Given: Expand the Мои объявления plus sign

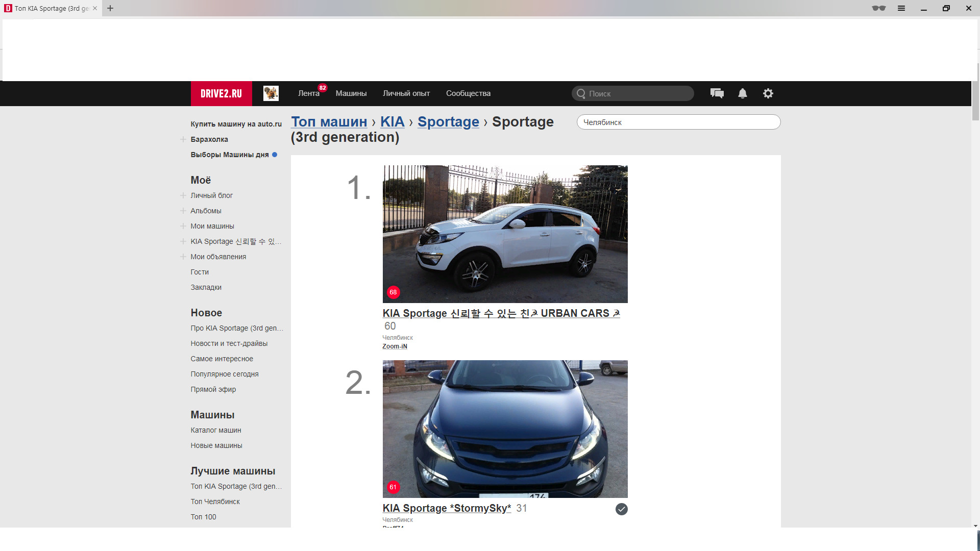Looking at the screenshot, I should [183, 257].
